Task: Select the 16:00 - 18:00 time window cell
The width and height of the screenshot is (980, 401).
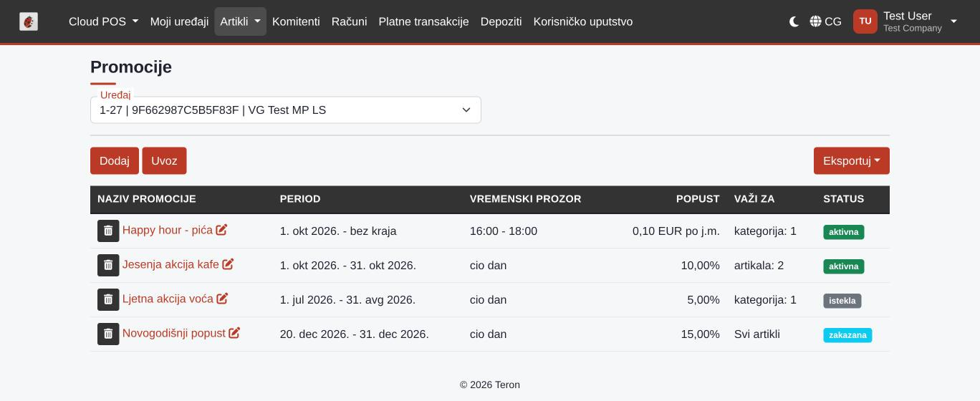Action: pyautogui.click(x=504, y=231)
